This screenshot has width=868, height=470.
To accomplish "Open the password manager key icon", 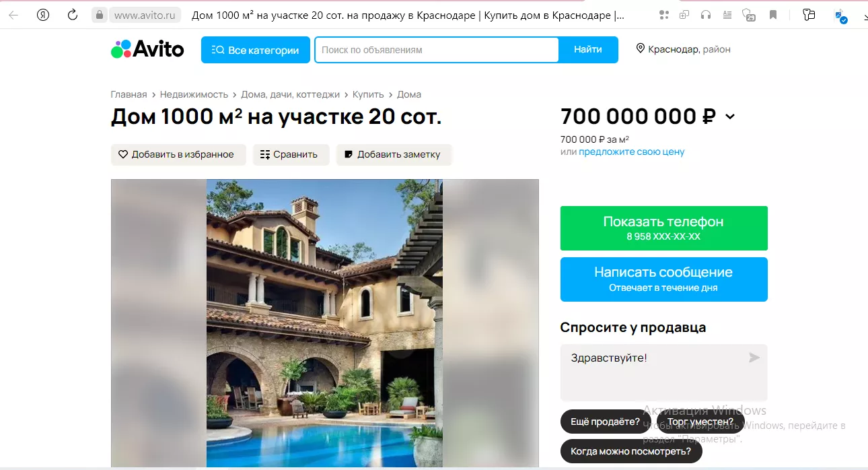I will click(x=809, y=15).
